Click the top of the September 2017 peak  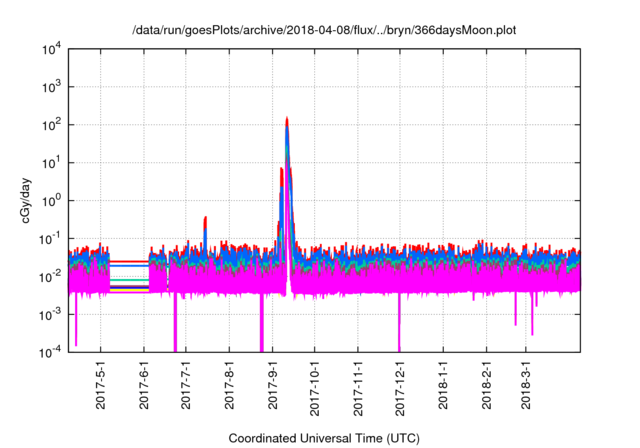pyautogui.click(x=287, y=119)
